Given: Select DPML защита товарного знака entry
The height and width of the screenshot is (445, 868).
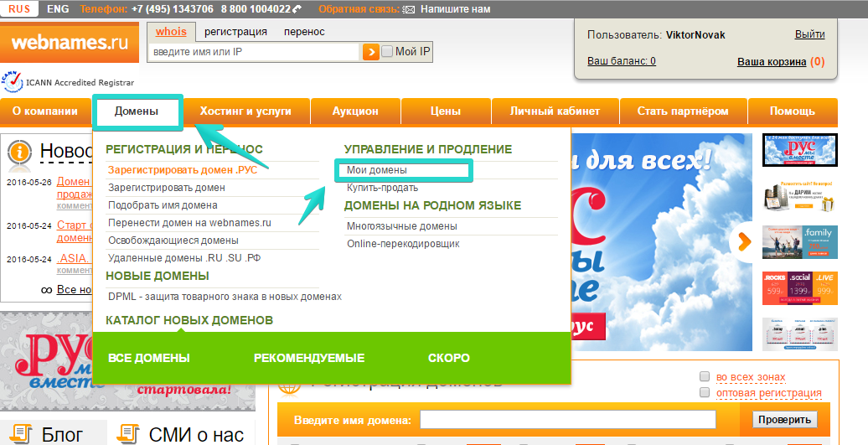Looking at the screenshot, I should tap(225, 297).
